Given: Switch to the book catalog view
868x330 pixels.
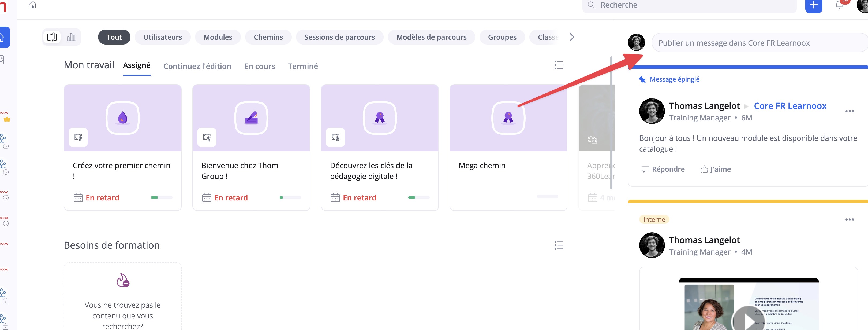Looking at the screenshot, I should tap(52, 37).
